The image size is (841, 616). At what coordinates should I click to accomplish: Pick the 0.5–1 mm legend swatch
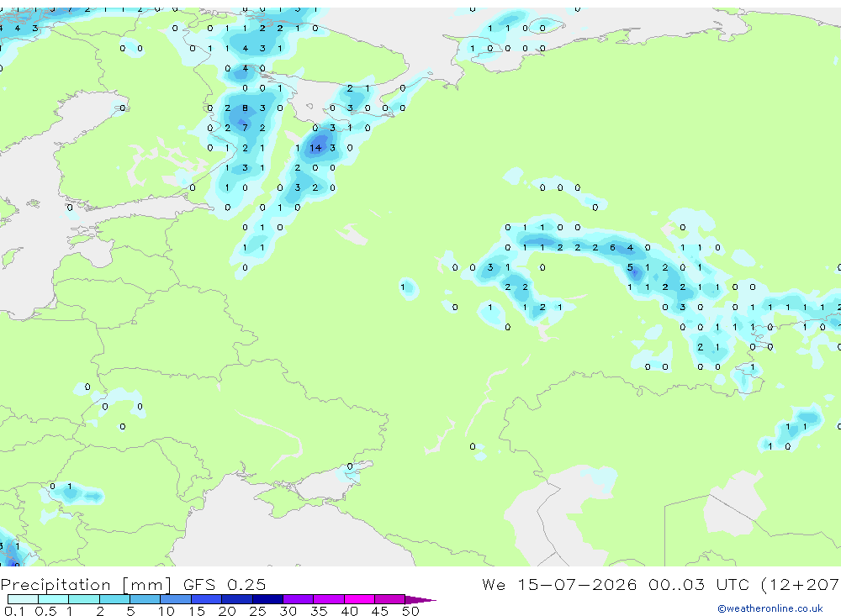[53, 599]
